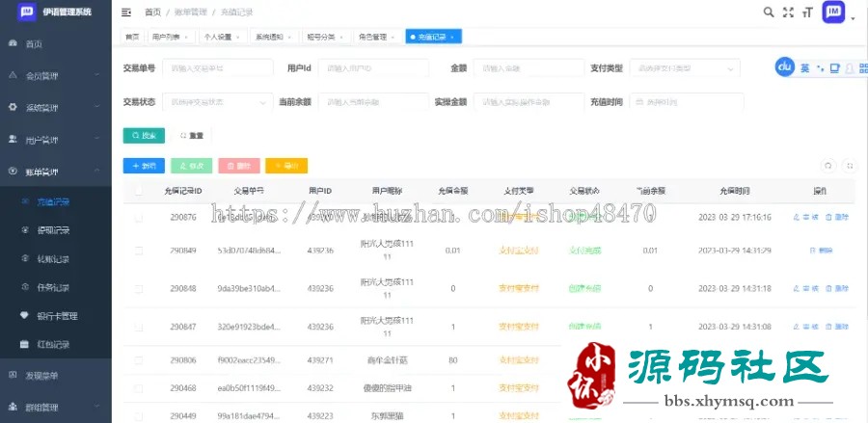The image size is (868, 423).
Task: Collapse the sidebar with the hamburger icon
Action: pyautogui.click(x=126, y=13)
